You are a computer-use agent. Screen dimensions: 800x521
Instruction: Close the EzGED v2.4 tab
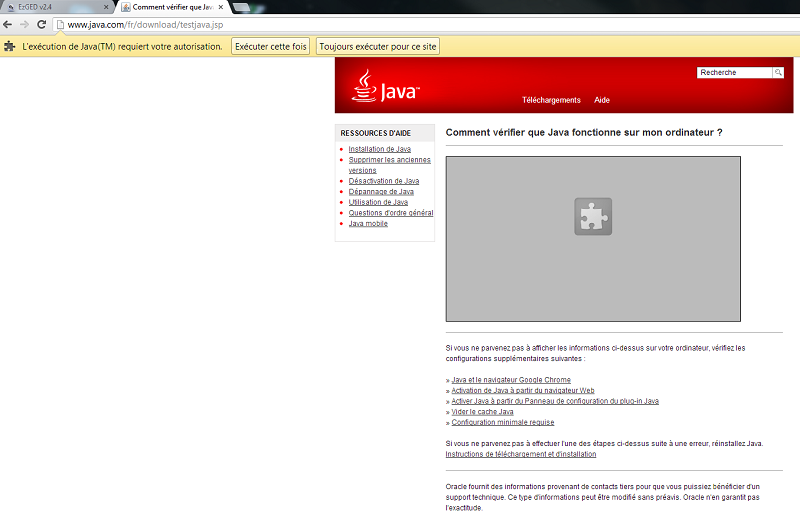tap(106, 7)
